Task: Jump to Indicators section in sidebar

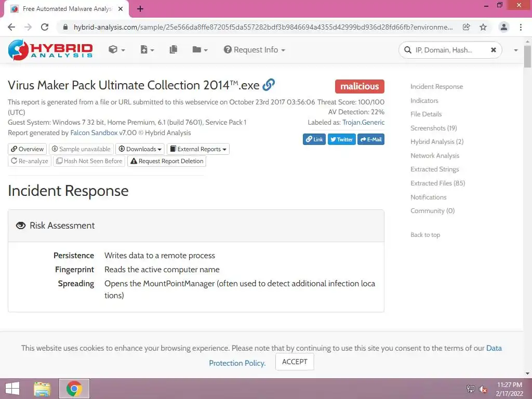Action: pyautogui.click(x=424, y=100)
